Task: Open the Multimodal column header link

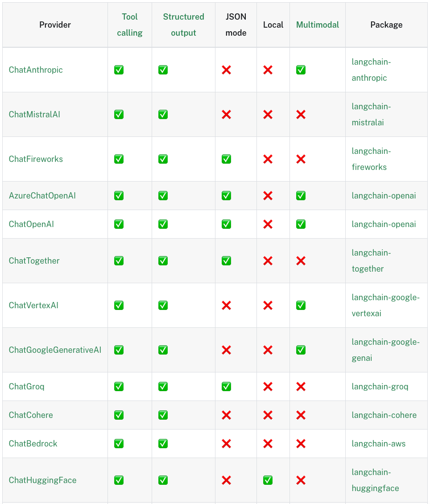Action: click(x=318, y=25)
